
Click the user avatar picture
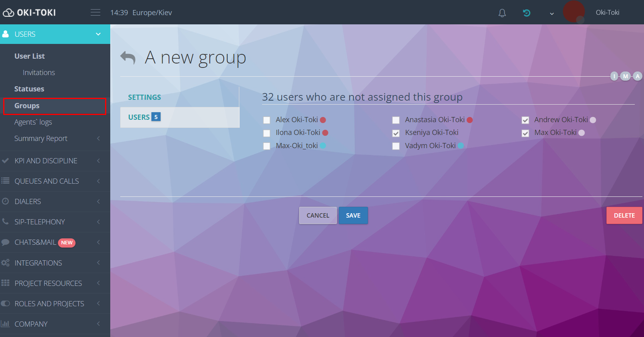(x=574, y=12)
